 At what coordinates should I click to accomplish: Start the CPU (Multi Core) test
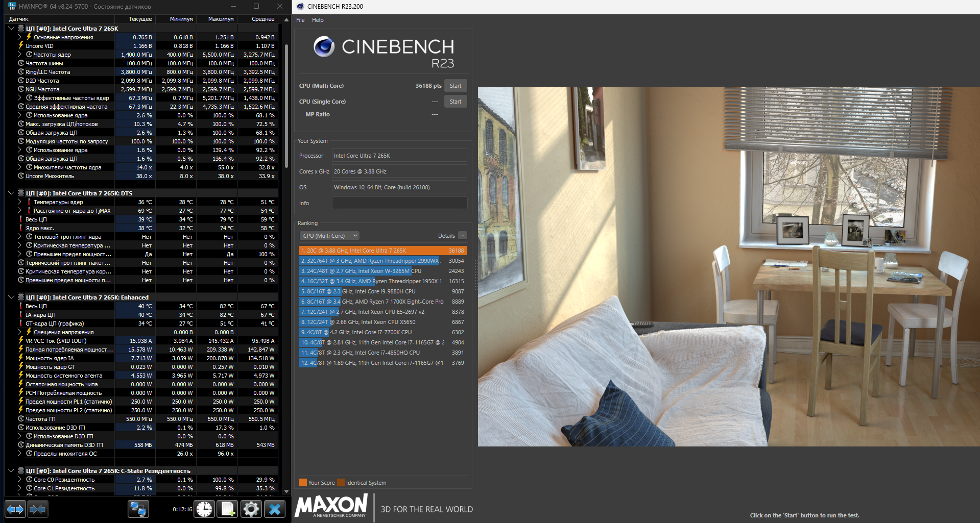click(456, 86)
